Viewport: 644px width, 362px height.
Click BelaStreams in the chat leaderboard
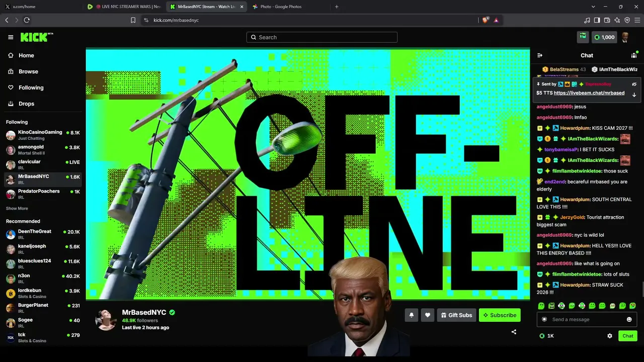click(564, 69)
